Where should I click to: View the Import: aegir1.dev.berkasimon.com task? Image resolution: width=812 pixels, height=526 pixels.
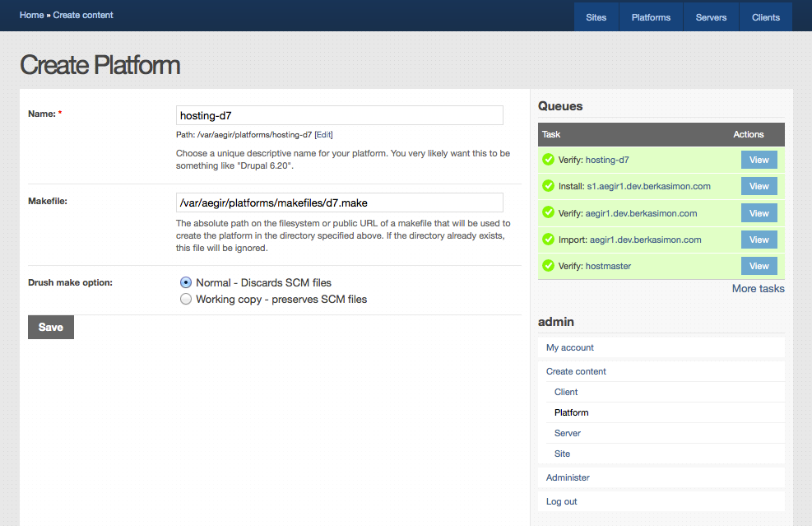coord(759,240)
